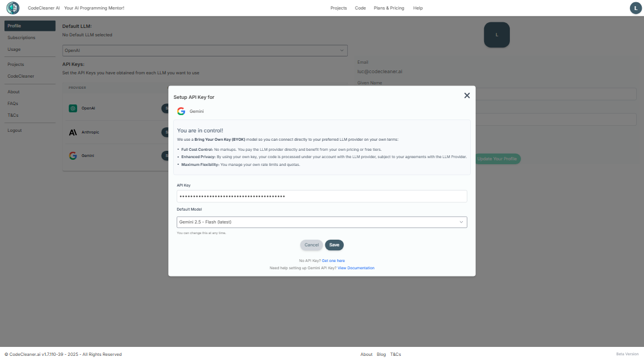Open Projects in sidebar
Image resolution: width=644 pixels, height=362 pixels.
[16, 64]
